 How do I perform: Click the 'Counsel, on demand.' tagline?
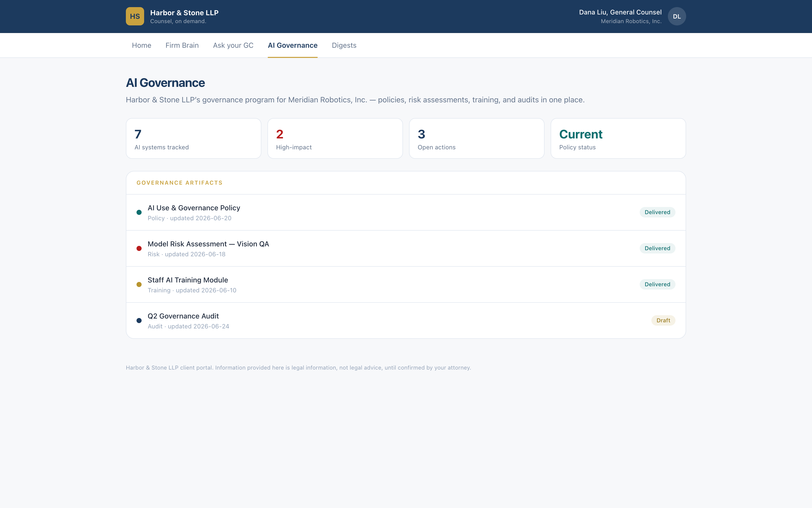point(178,22)
